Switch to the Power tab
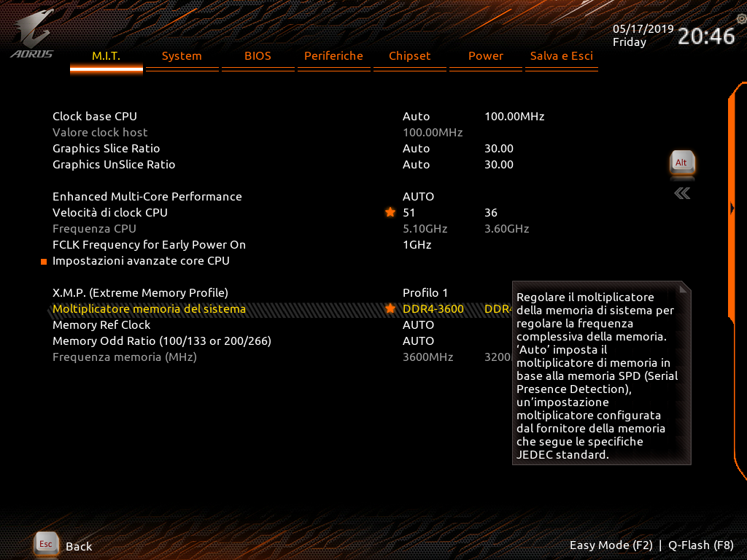Viewport: 747px width, 560px height. pyautogui.click(x=485, y=56)
